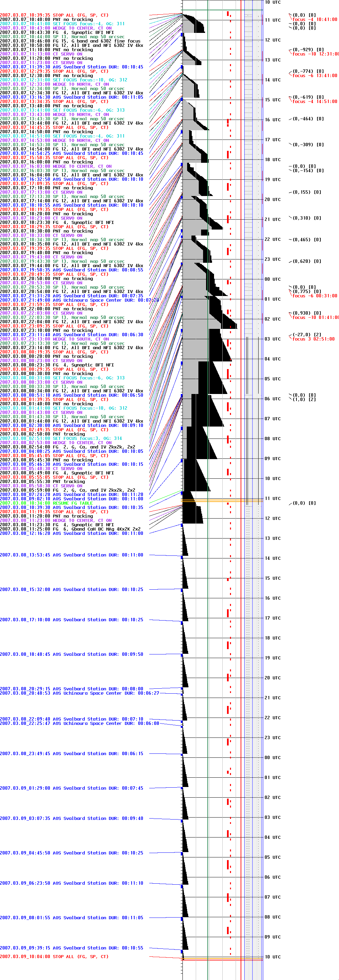Image resolution: width=339 pixels, height=980 pixels.
Task: Select the (0,-929) [0] pointing label
Action: 308,50
